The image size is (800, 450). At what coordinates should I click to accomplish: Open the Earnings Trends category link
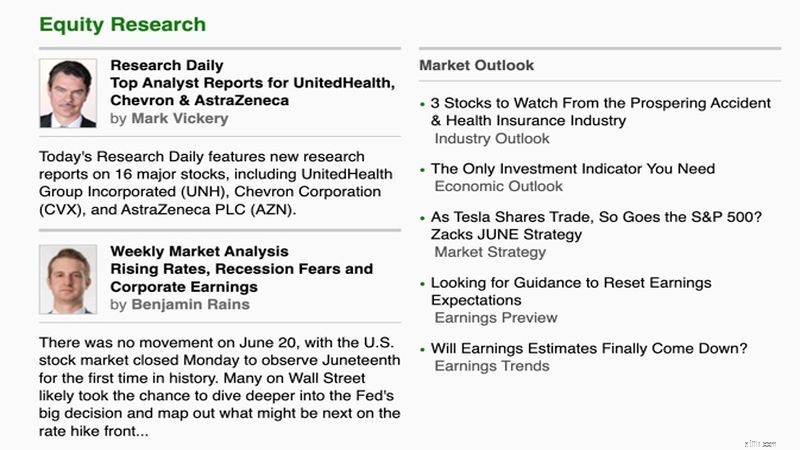click(x=492, y=366)
